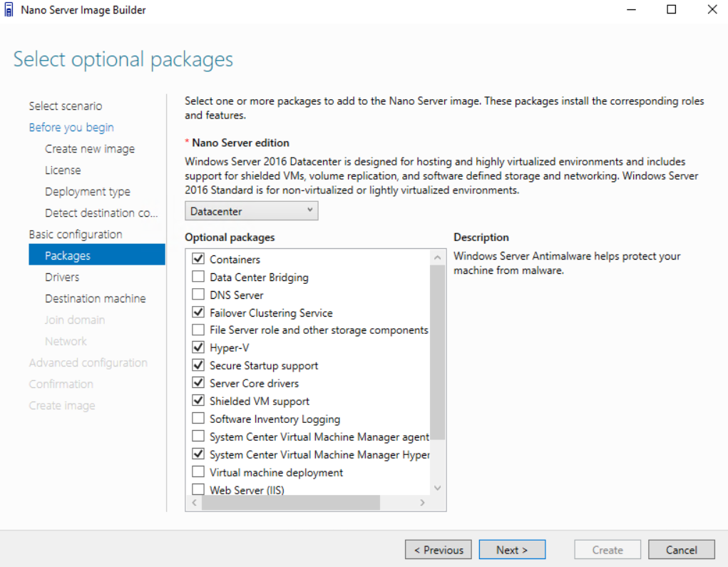Go to Select scenario step
This screenshot has height=567, width=728.
click(x=66, y=106)
